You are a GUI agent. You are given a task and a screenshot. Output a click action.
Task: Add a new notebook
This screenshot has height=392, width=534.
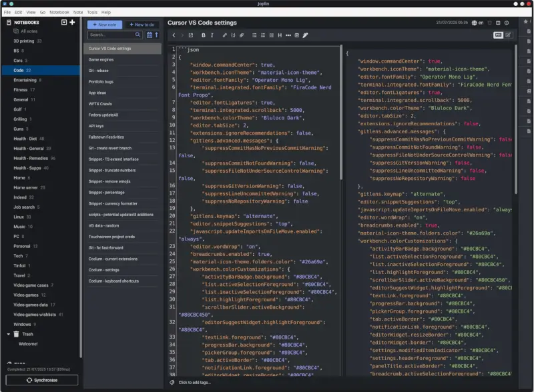click(72, 22)
